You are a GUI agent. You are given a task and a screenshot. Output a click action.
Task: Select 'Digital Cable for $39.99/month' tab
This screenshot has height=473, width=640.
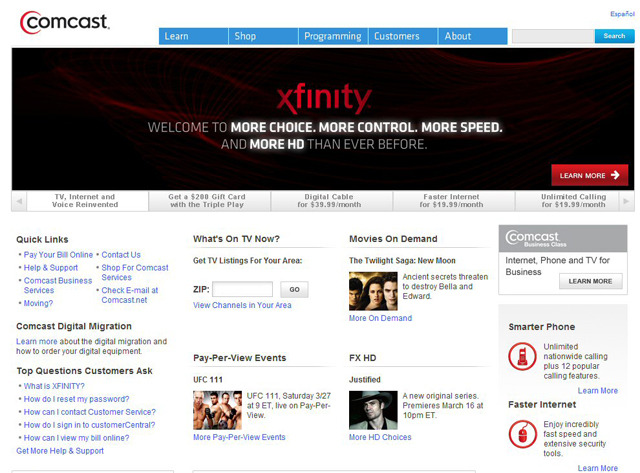[331, 201]
